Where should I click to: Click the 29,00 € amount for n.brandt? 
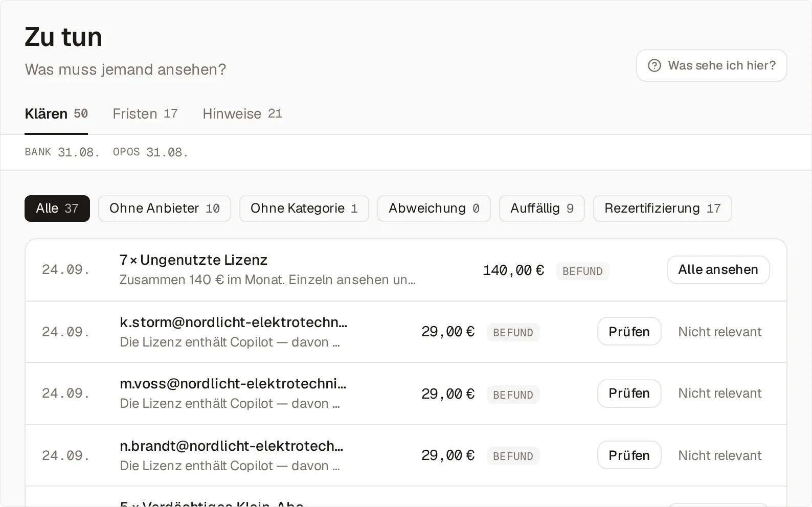[448, 455]
